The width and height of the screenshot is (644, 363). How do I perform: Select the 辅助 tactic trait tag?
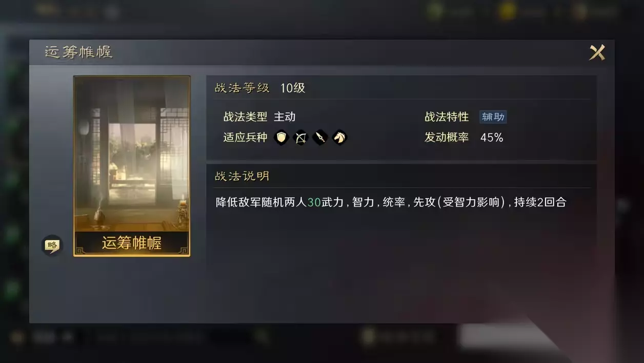[493, 117]
